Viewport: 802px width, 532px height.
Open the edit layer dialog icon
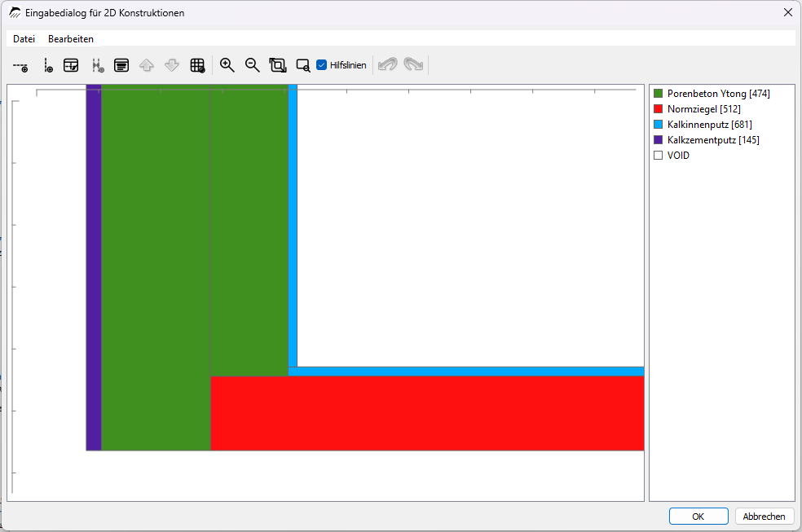tap(71, 65)
